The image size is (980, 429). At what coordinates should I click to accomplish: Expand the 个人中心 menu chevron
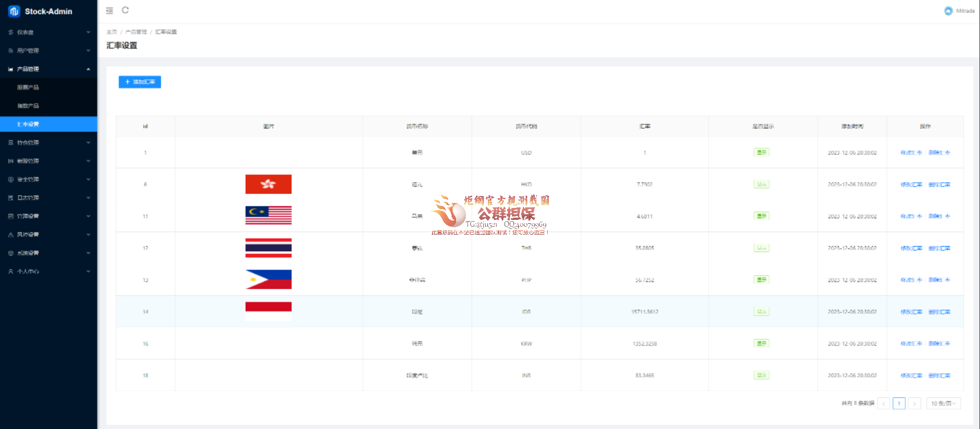click(88, 272)
